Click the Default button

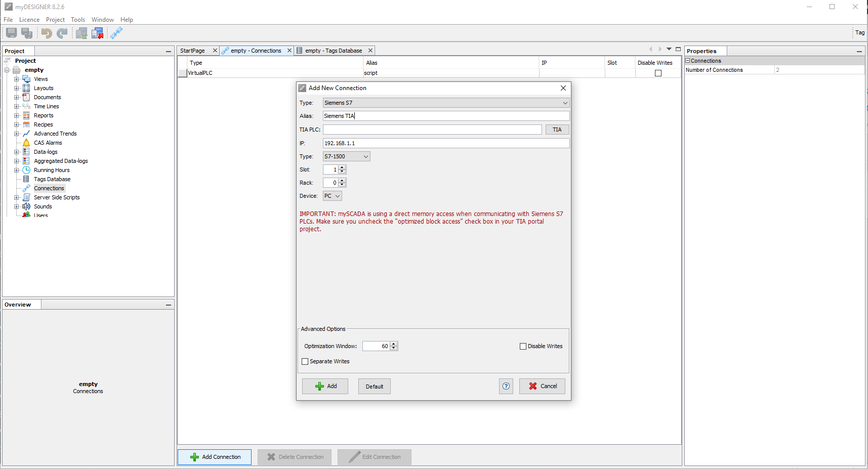pyautogui.click(x=375, y=386)
